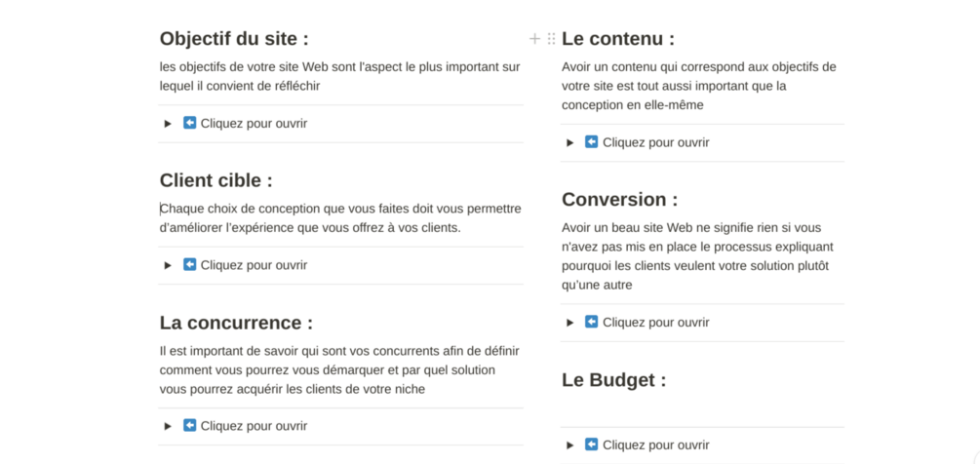
Task: Click the blue left-arrow icon under Client cible
Action: pos(189,264)
